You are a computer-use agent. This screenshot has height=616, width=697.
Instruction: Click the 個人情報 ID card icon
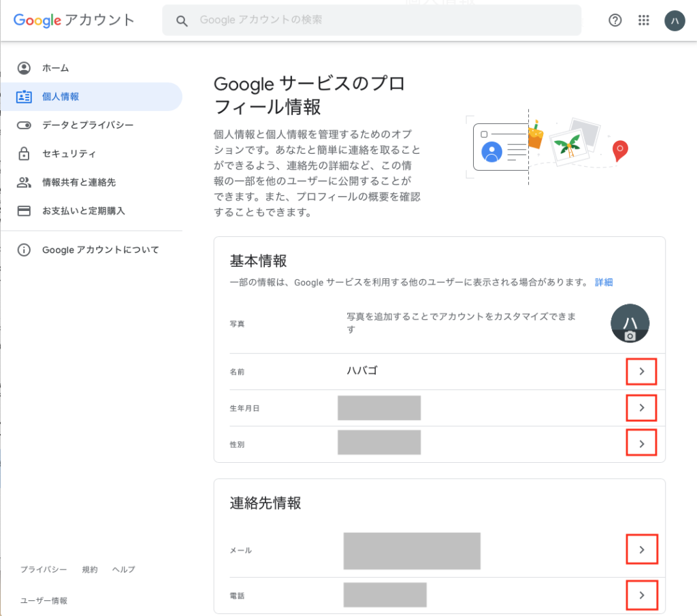[x=24, y=97]
